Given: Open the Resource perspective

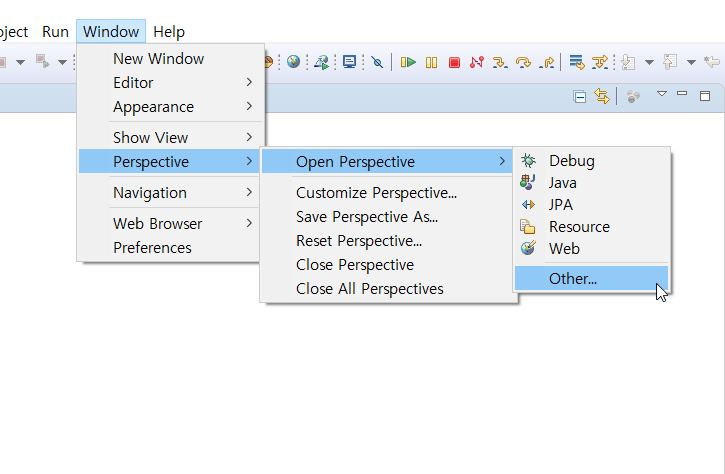Looking at the screenshot, I should click(591, 227).
